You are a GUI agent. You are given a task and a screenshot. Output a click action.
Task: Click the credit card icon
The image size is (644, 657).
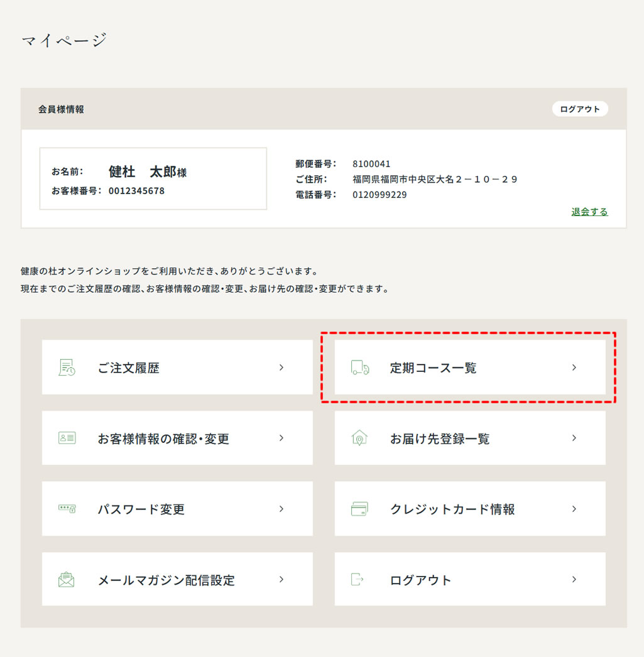[359, 509]
